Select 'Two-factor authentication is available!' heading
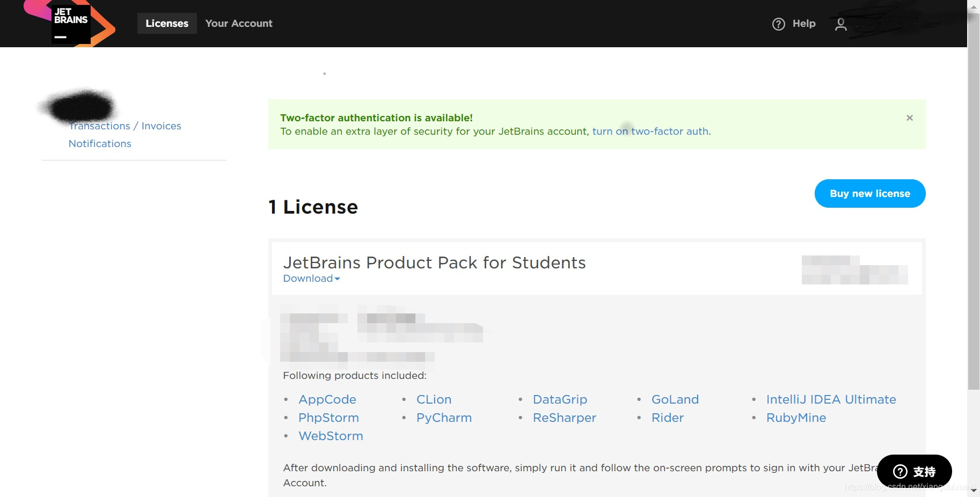The width and height of the screenshot is (980, 497). [376, 118]
